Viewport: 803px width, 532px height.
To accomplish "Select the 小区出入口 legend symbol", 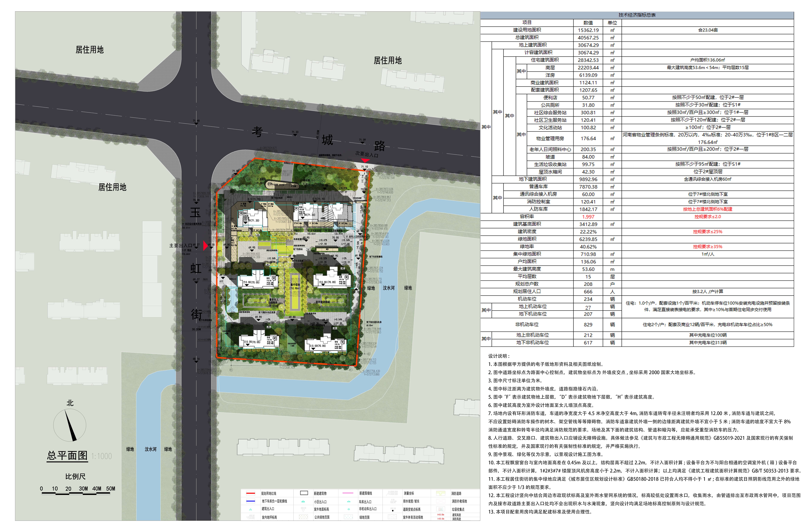I will 303,501.
